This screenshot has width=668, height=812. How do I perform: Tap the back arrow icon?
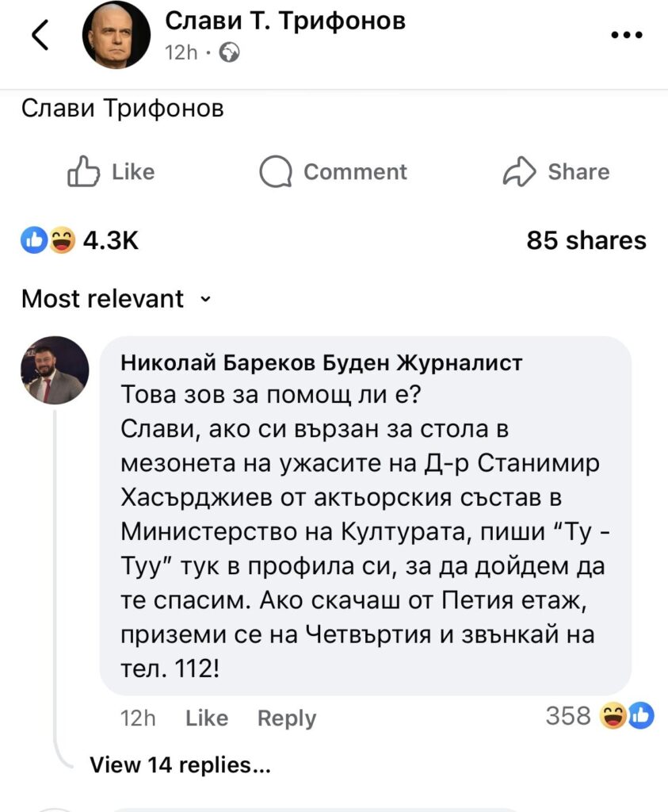pyautogui.click(x=40, y=36)
